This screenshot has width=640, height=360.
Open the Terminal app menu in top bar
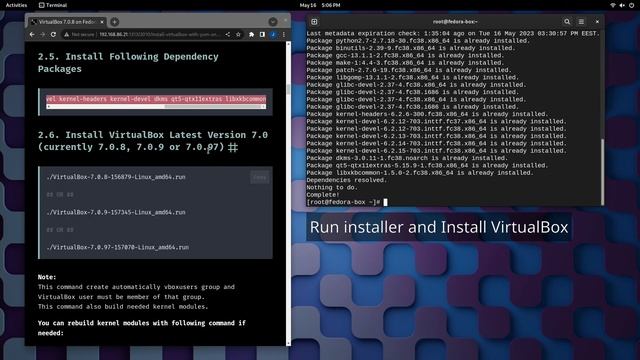click(x=53, y=5)
